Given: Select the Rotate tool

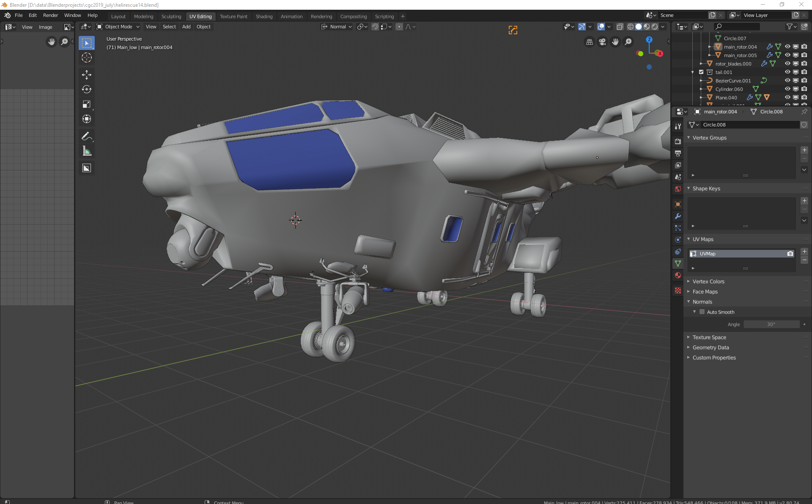Looking at the screenshot, I should point(86,89).
